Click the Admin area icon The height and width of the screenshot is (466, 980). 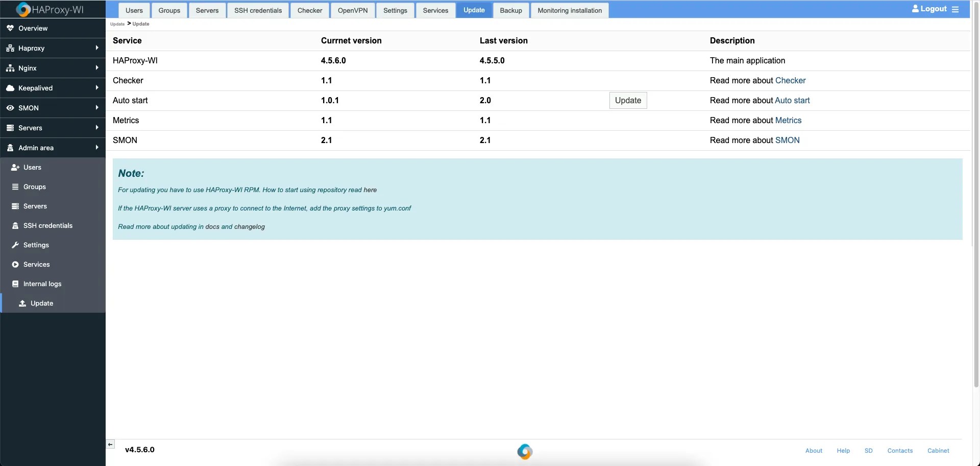[10, 148]
